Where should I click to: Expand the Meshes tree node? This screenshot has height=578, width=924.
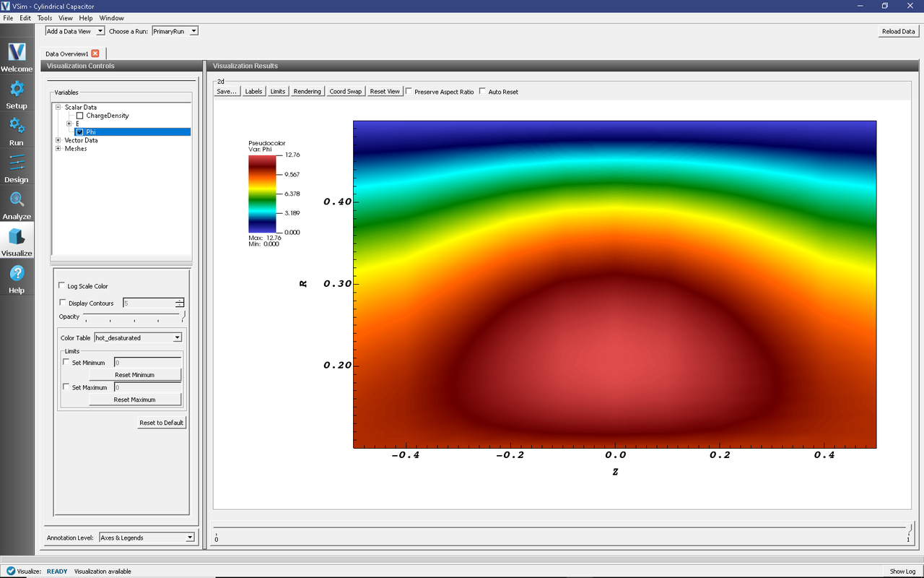pyautogui.click(x=58, y=149)
